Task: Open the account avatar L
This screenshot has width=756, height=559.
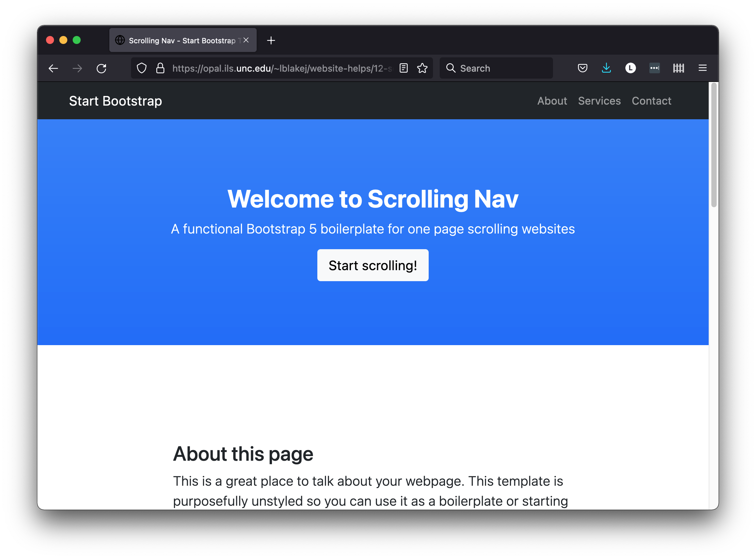Action: [x=630, y=68]
